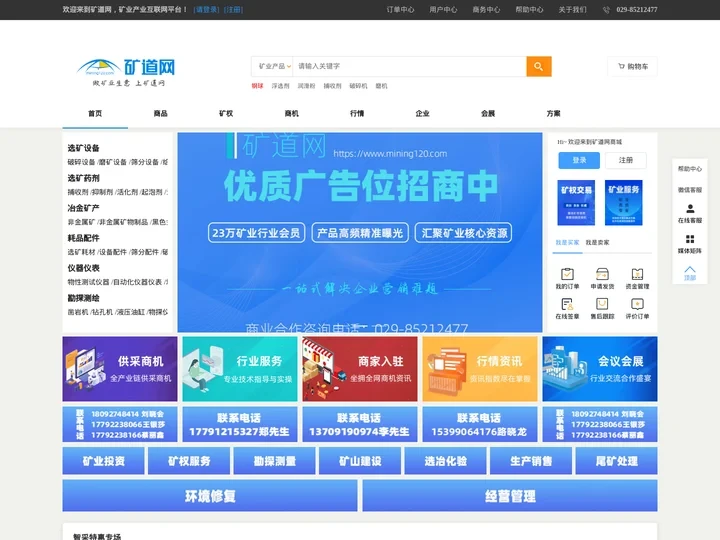Click 勘探测量 button

point(274,461)
